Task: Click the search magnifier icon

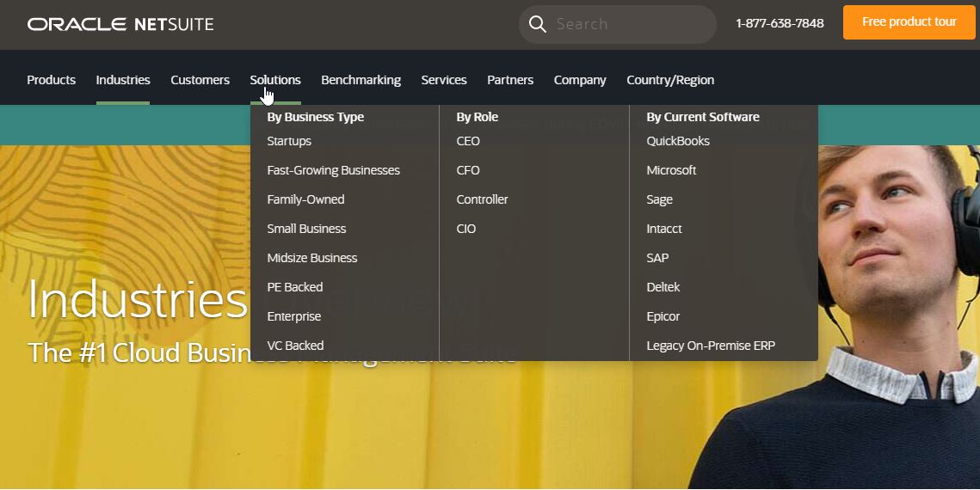Action: pos(538,24)
